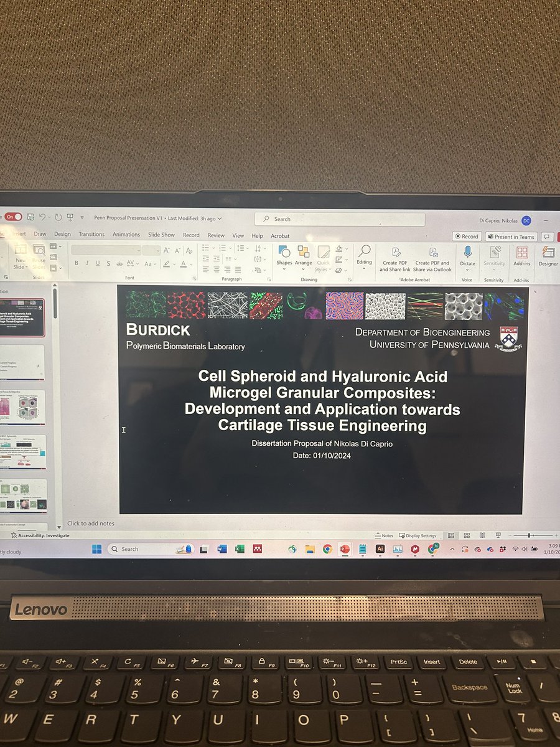Open Shapes gallery
This screenshot has width=560, height=747.
coord(284,256)
